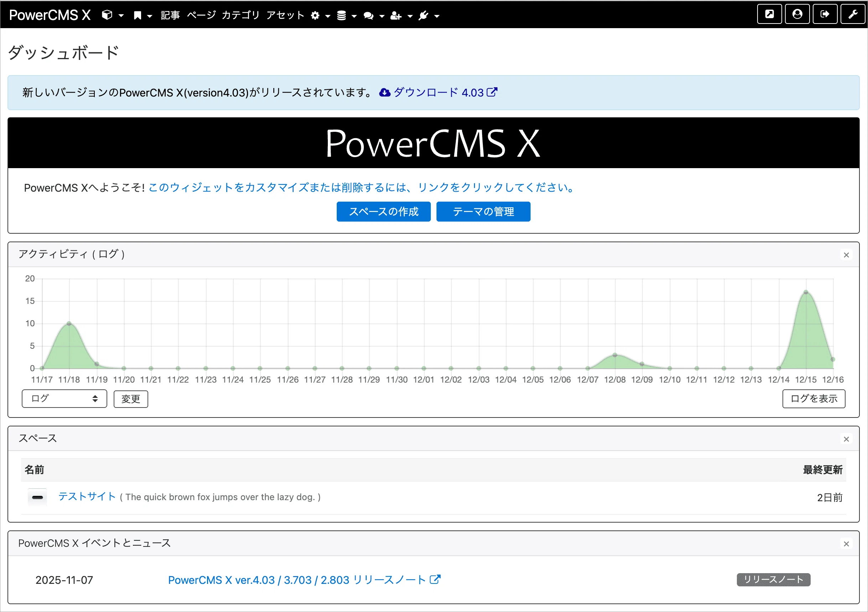The image size is (868, 612).
Task: Click the テストサイト thumbnail icon
Action: coord(37,497)
